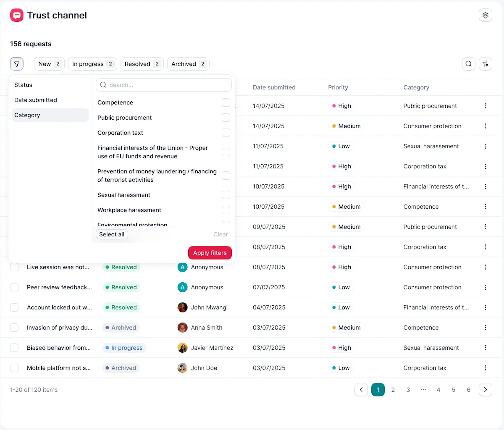Open row menu for Live session row
This screenshot has width=504, height=430.
point(485,267)
